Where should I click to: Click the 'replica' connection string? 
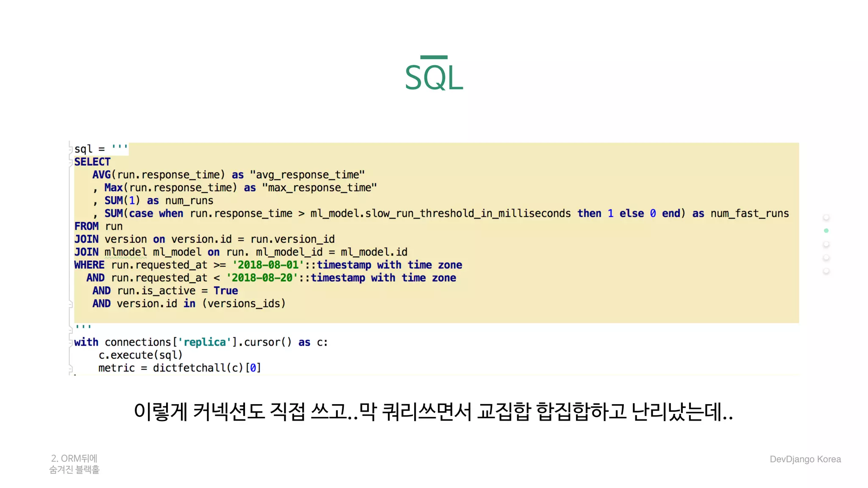pyautogui.click(x=205, y=342)
